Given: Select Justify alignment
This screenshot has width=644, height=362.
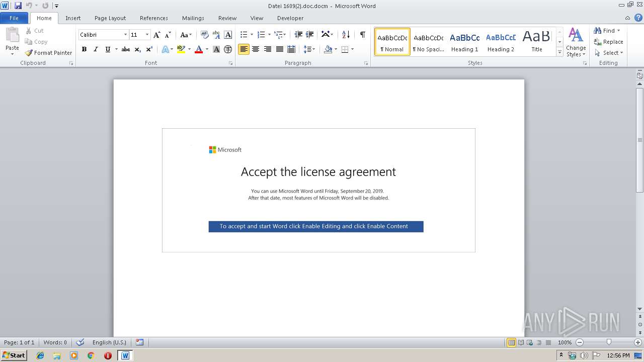Looking at the screenshot, I should (280, 49).
